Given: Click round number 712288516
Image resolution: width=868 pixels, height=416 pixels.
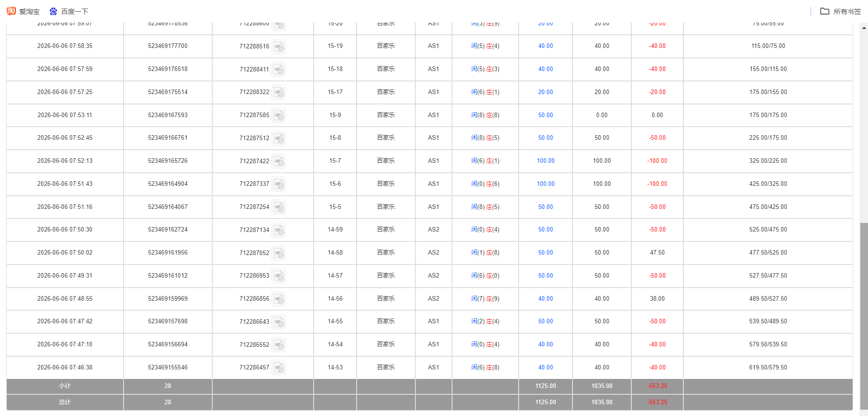Looking at the screenshot, I should (x=254, y=47).
